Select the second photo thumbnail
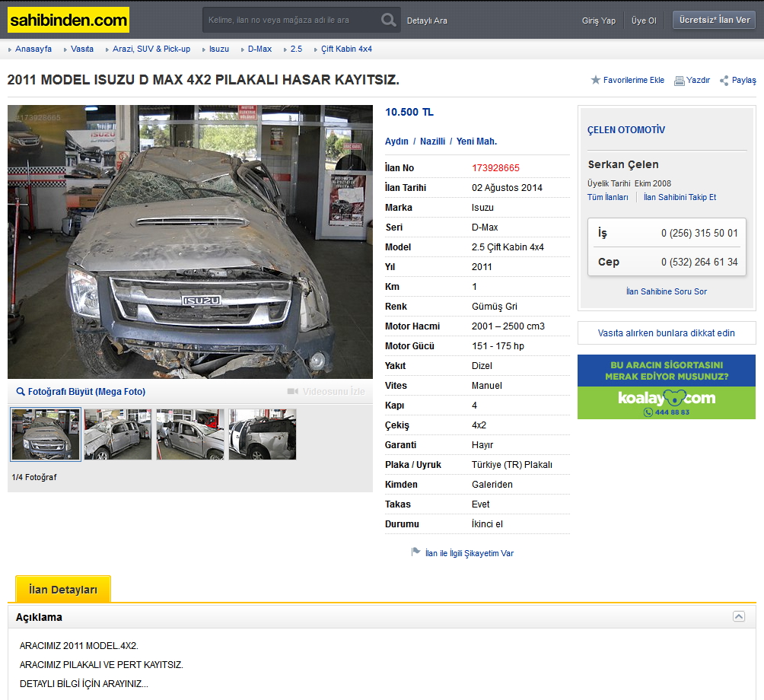This screenshot has height=700, width=764. point(118,434)
